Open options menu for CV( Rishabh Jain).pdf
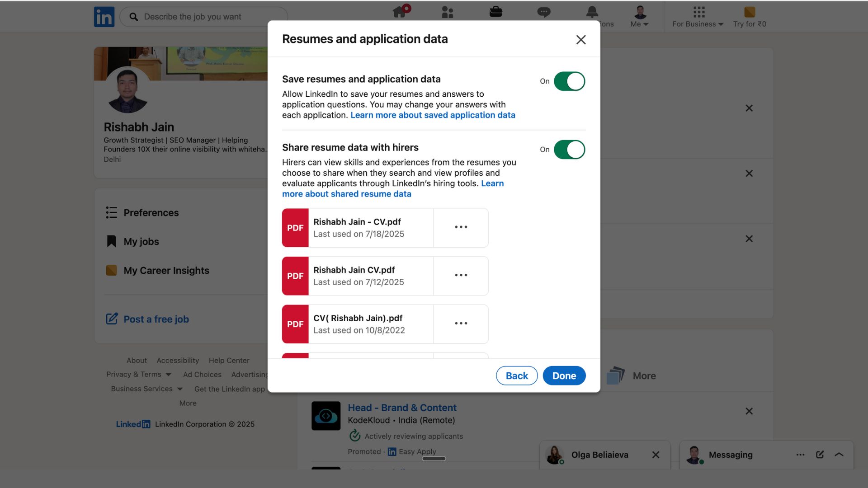Viewport: 868px width, 488px height. click(x=461, y=324)
